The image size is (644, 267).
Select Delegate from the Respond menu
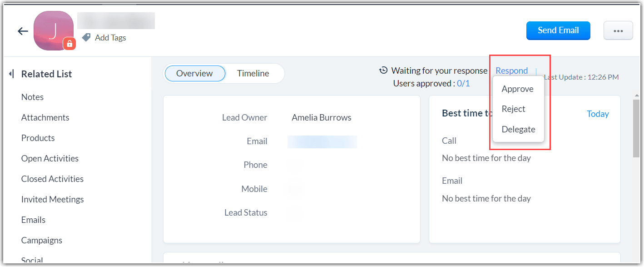(x=518, y=129)
